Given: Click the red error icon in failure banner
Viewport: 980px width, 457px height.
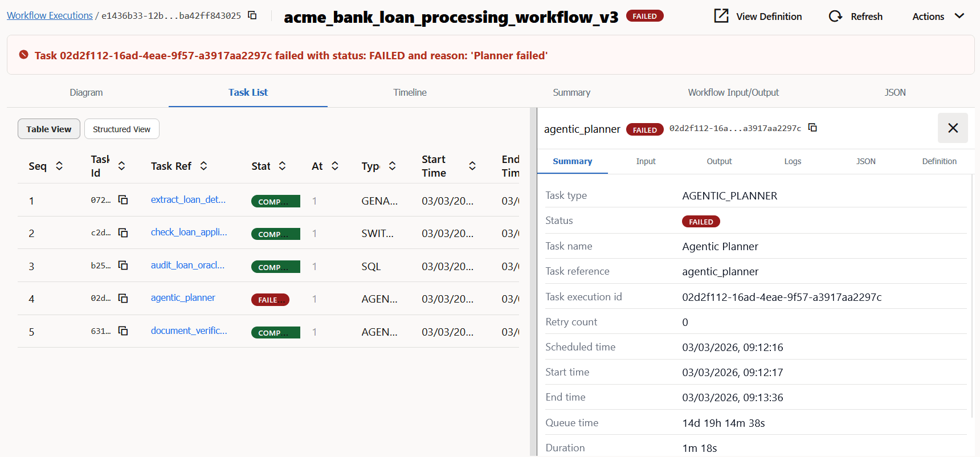Looking at the screenshot, I should coord(24,55).
